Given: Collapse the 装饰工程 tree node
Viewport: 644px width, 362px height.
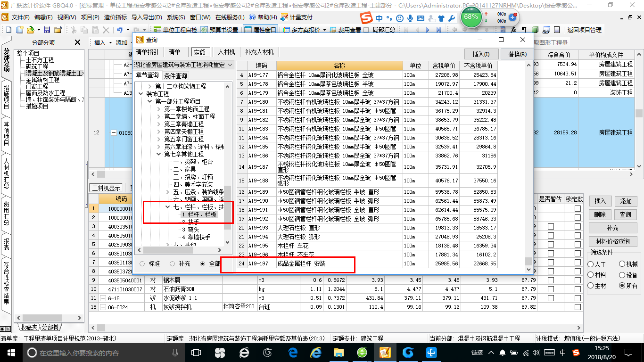Looking at the screenshot, I should click(x=142, y=94).
